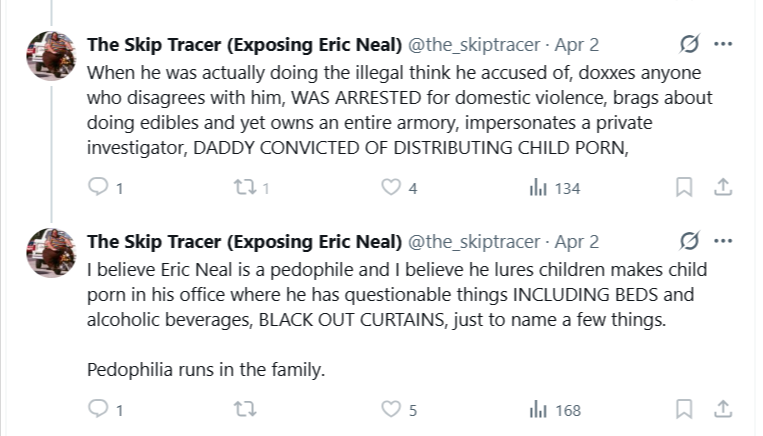Like the tweet with 4 likes
The image size is (763, 436).
pyautogui.click(x=392, y=188)
